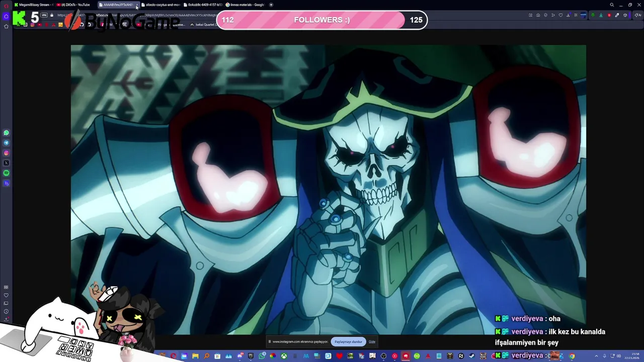Open the shield privacy icon in address bar
The height and width of the screenshot is (362, 644).
pos(545,15)
